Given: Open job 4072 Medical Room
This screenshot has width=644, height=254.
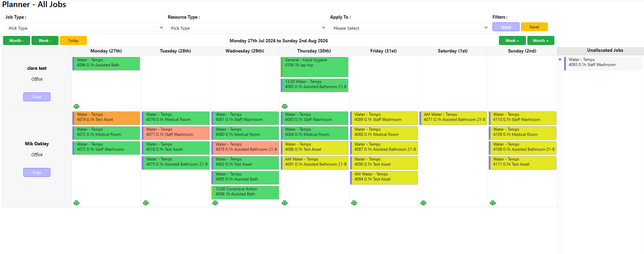Looking at the screenshot, I should 106,133.
